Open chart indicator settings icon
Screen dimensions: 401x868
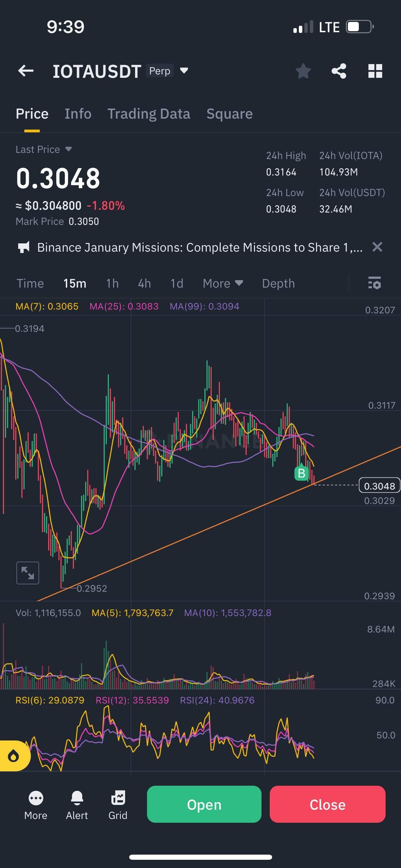coord(374,283)
